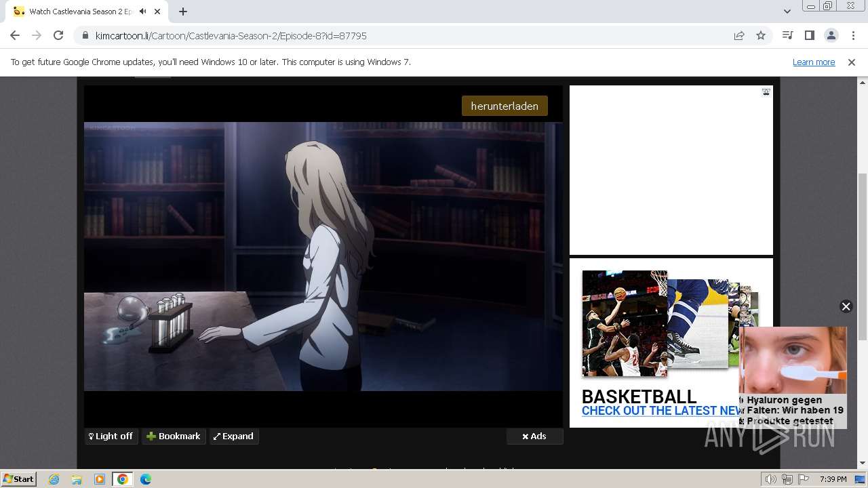Viewport: 868px width, 488px height.
Task: Dismiss the Chrome update notification bar
Action: [852, 62]
